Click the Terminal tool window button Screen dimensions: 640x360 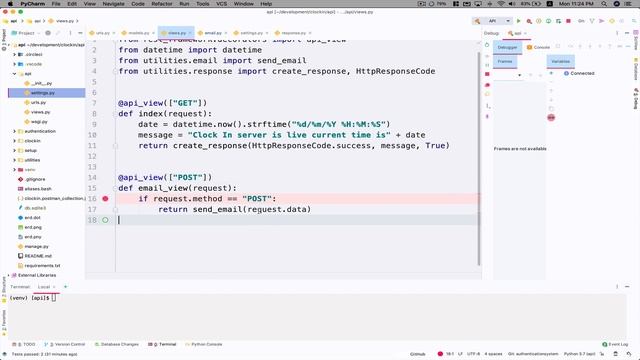tap(162, 344)
